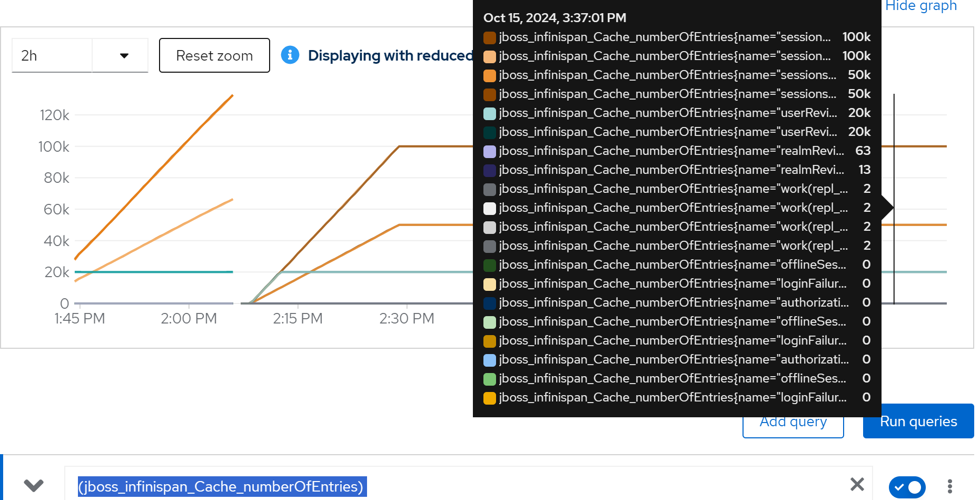
Task: Disable the query using the toggle switch
Action: coord(907,487)
